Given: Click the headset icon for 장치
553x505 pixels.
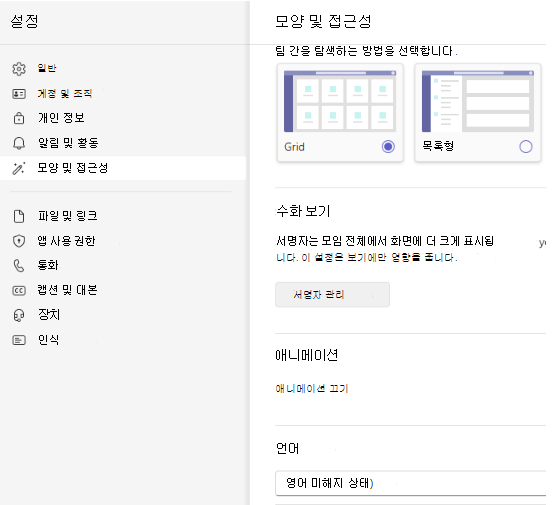Looking at the screenshot, I should tap(19, 315).
